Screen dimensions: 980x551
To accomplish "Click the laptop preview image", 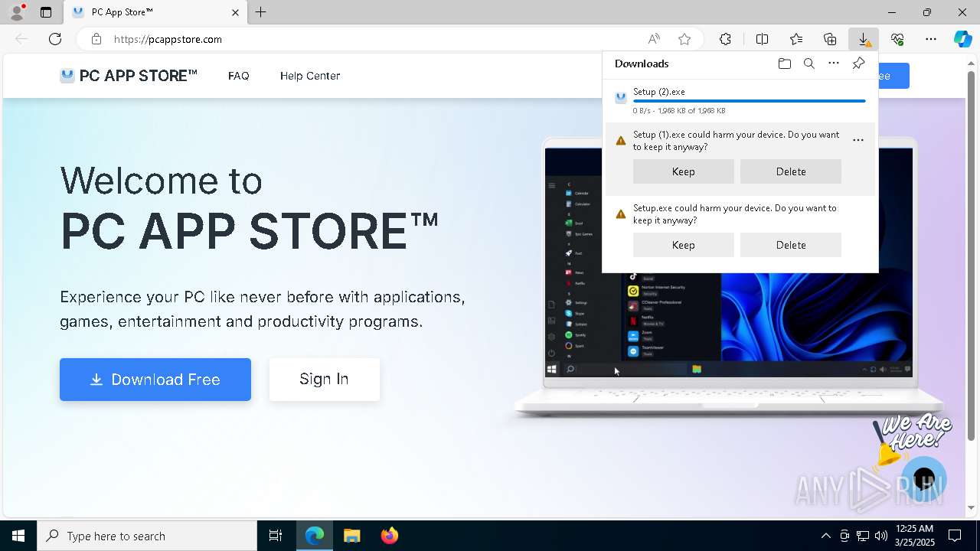I will click(x=728, y=279).
